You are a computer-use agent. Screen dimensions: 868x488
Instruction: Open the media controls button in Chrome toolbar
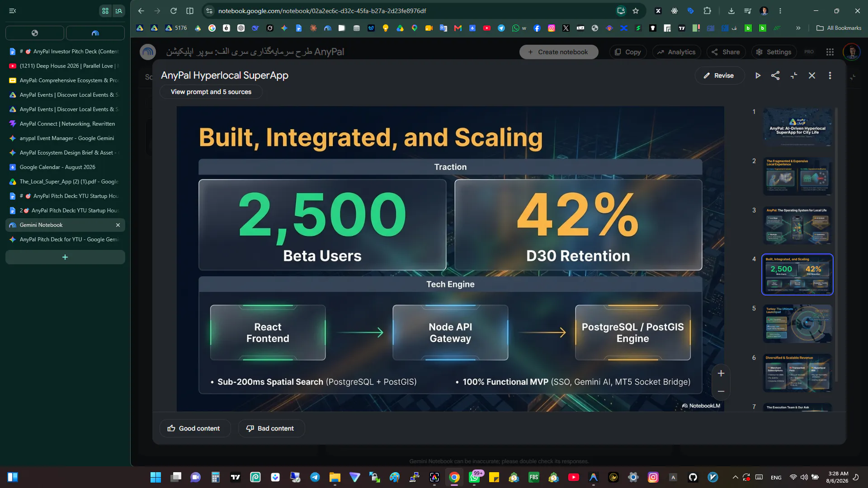pyautogui.click(x=748, y=11)
